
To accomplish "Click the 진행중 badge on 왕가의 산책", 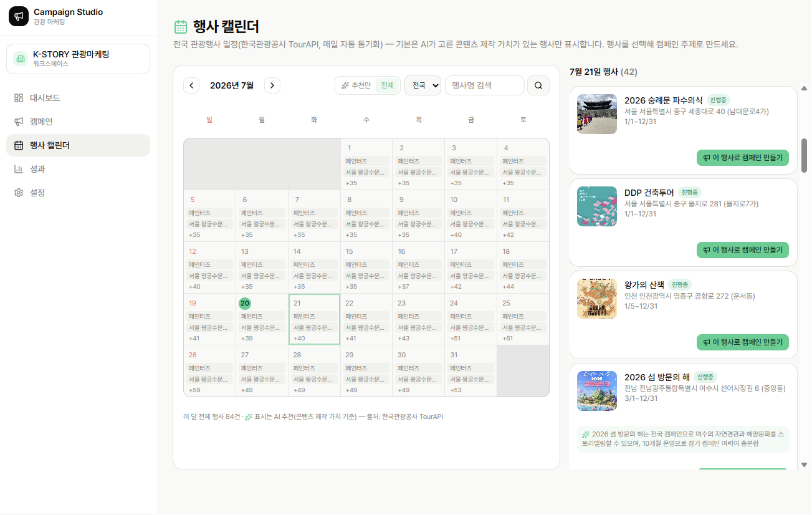I will (680, 285).
